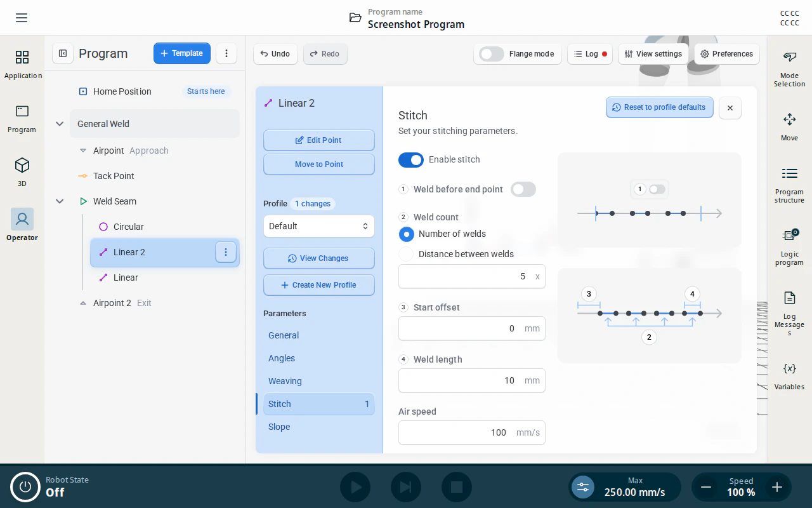Open Linear 2 node options menu
The width and height of the screenshot is (812, 508).
tap(226, 252)
